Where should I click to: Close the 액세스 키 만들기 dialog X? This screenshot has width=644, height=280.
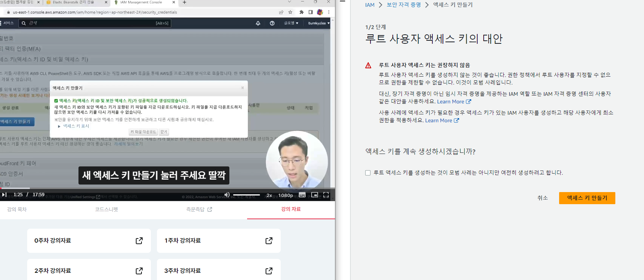click(x=243, y=88)
